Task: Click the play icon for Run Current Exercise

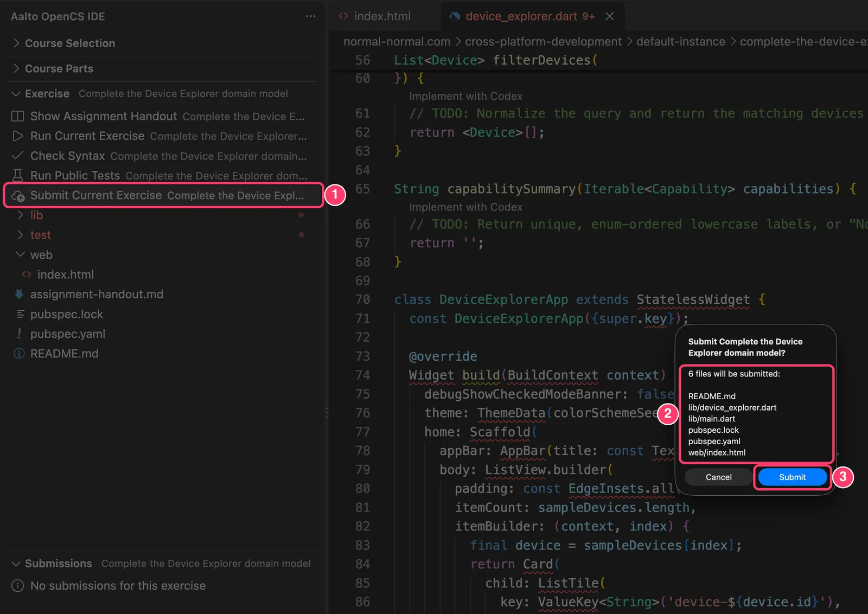Action: (18, 136)
